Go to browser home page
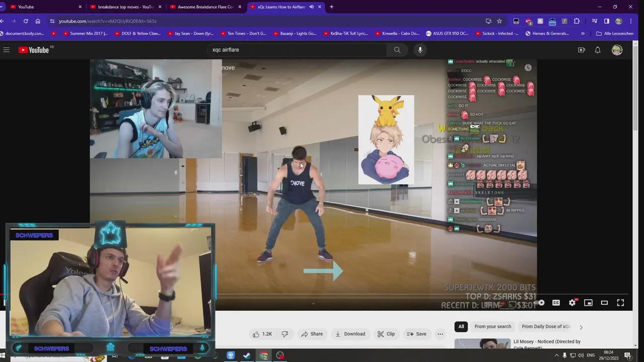This screenshot has width=644, height=362. (x=38, y=21)
